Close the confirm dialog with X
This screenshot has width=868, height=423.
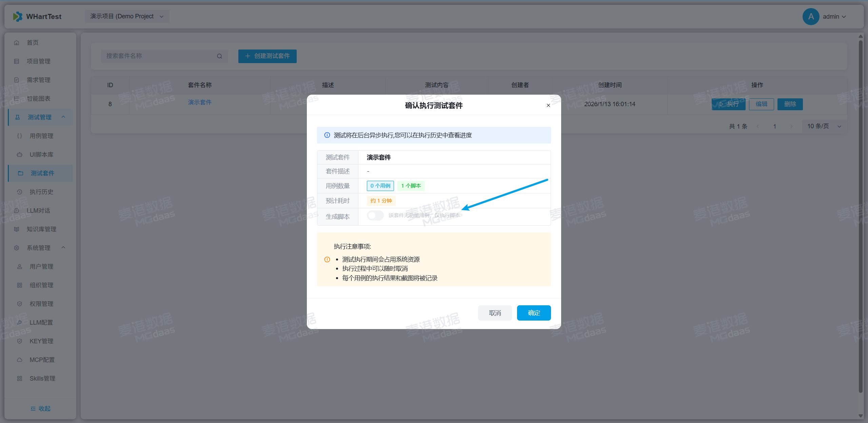(x=548, y=105)
